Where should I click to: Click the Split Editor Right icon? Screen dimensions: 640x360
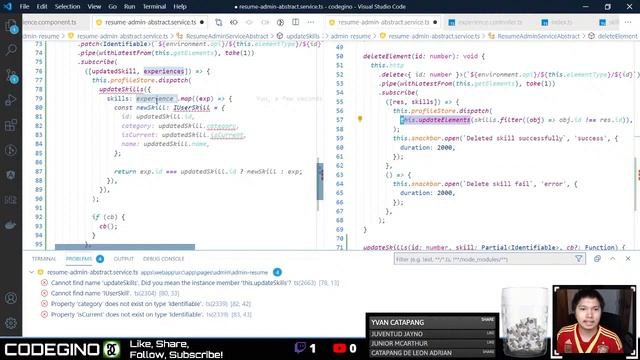[x=296, y=22]
